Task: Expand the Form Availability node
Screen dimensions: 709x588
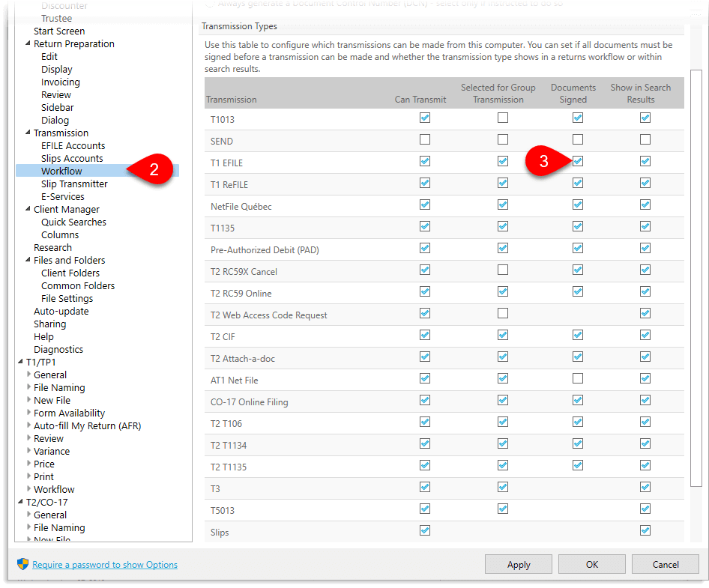Action: click(29, 412)
